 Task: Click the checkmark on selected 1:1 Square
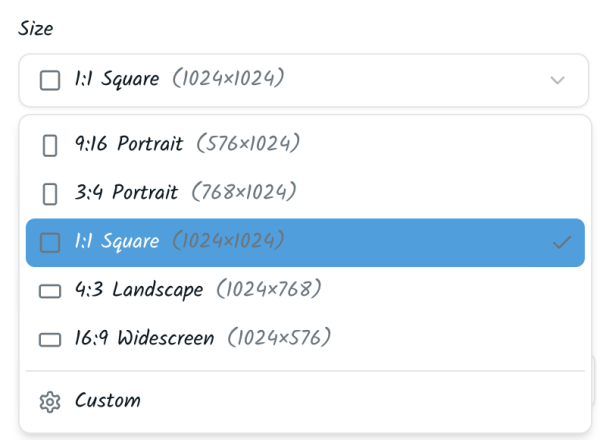(x=562, y=242)
